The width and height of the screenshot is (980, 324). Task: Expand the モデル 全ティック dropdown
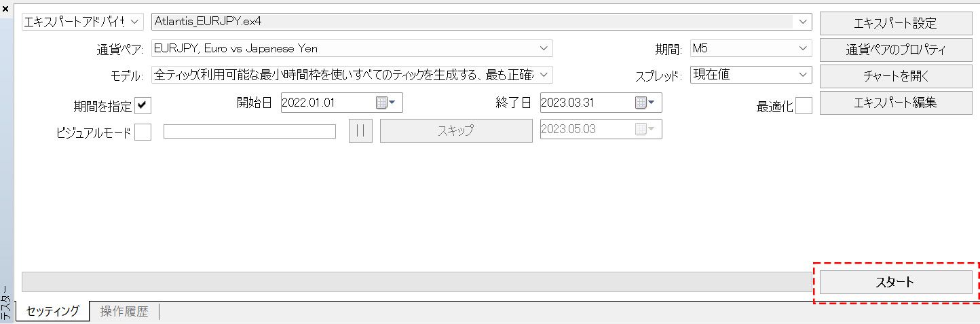(544, 75)
